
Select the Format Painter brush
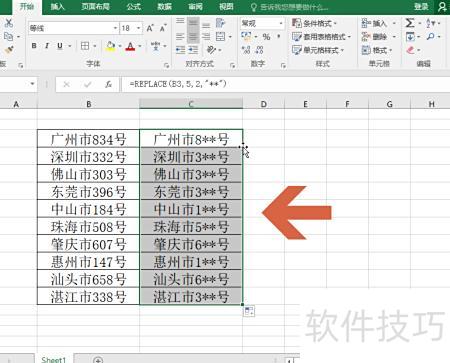(9, 50)
